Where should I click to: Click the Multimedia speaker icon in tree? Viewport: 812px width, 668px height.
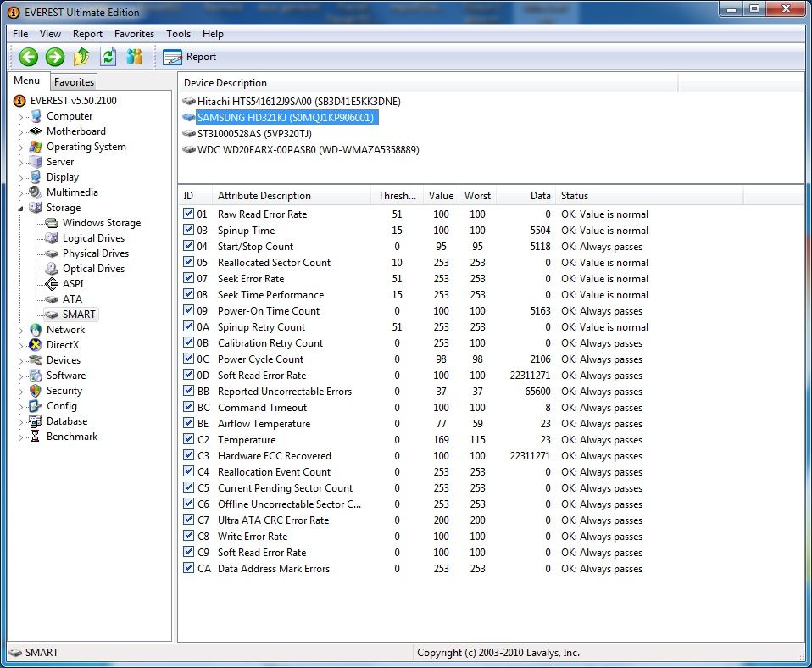(x=36, y=192)
